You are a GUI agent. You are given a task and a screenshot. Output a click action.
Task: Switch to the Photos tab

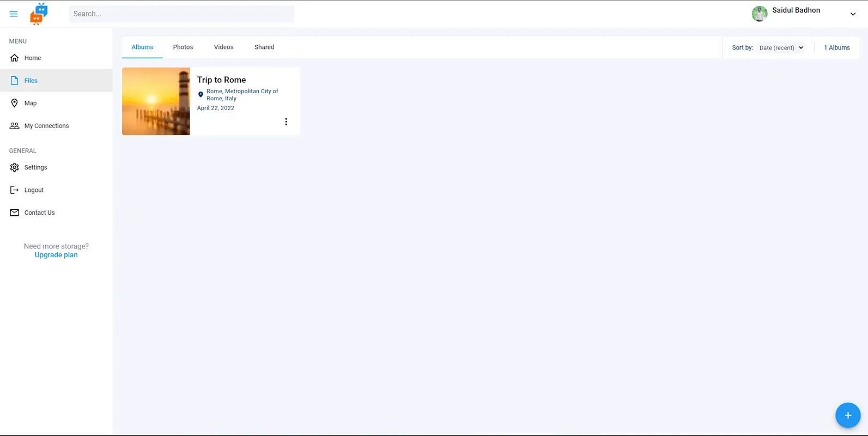pos(183,47)
